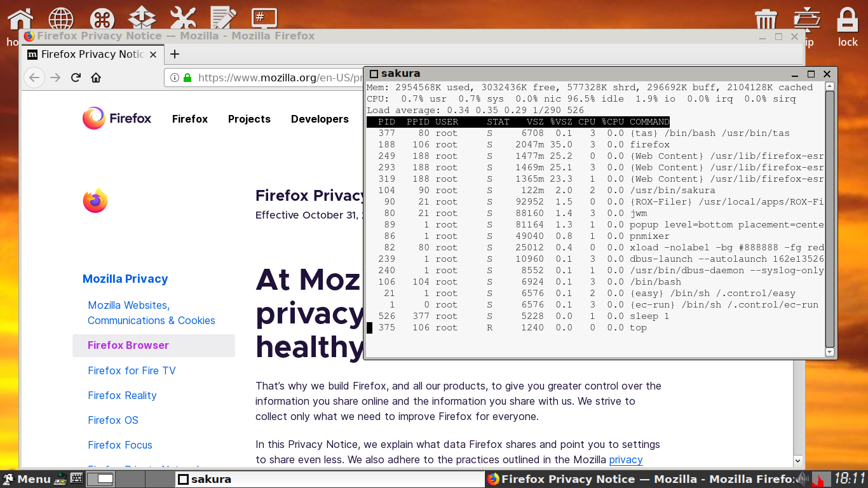Open the trash can desktop icon
Screen dimensions: 868x488
point(766,19)
